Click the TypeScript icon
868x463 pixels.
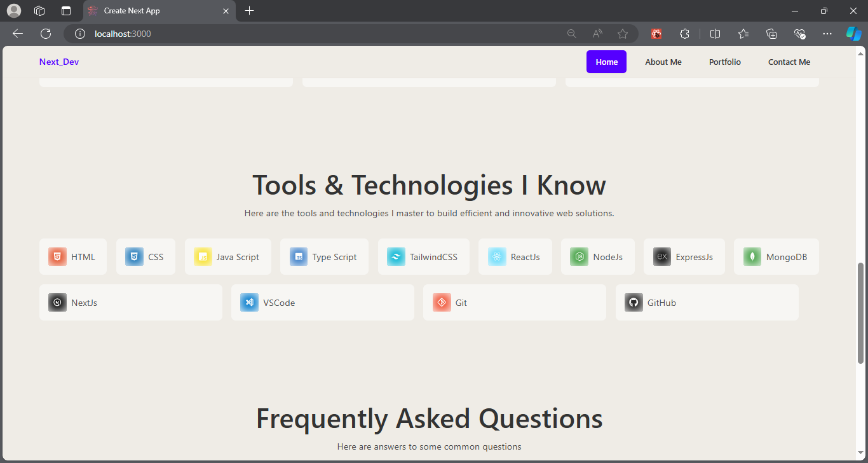click(x=299, y=257)
